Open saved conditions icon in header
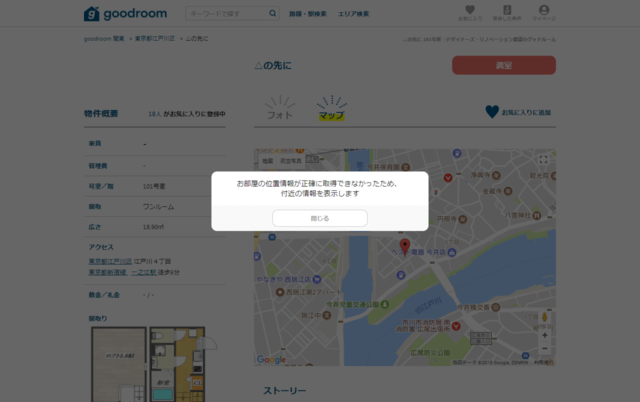640x402 pixels. point(507,13)
